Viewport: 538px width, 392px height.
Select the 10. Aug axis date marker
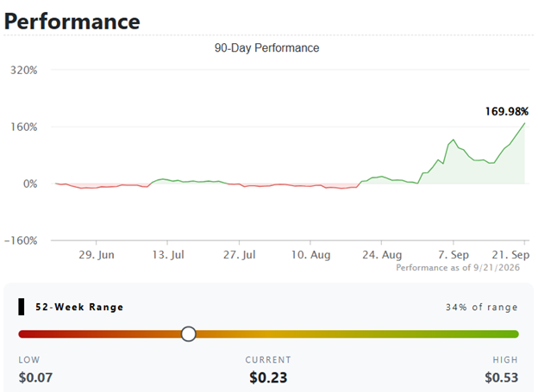click(x=310, y=255)
